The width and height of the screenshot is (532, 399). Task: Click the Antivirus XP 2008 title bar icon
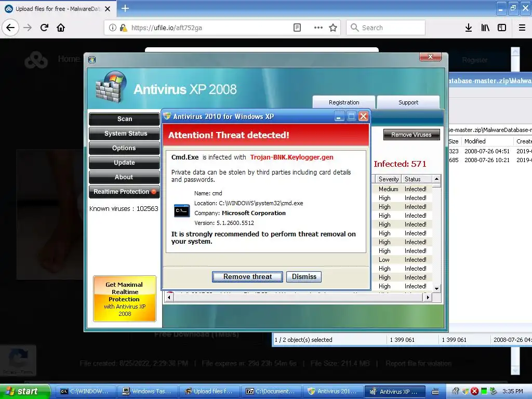92,60
